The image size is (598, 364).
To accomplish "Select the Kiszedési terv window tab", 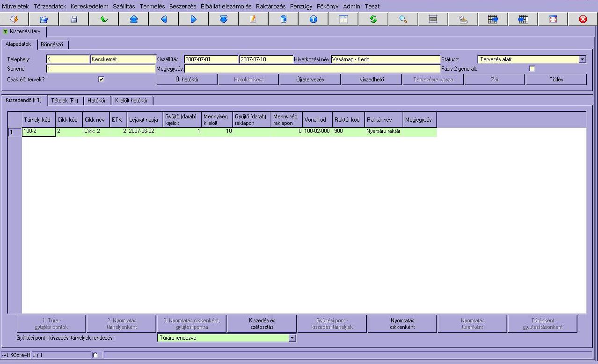I will click(x=22, y=32).
